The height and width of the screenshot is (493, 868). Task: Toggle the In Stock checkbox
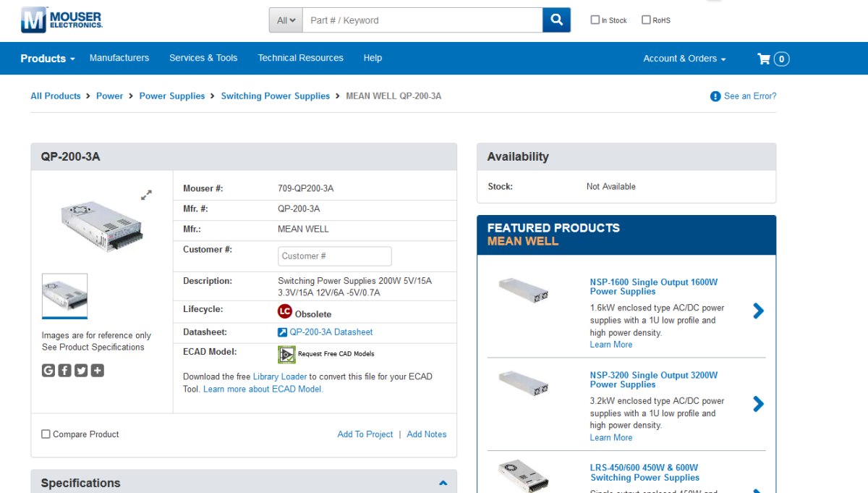coord(595,20)
